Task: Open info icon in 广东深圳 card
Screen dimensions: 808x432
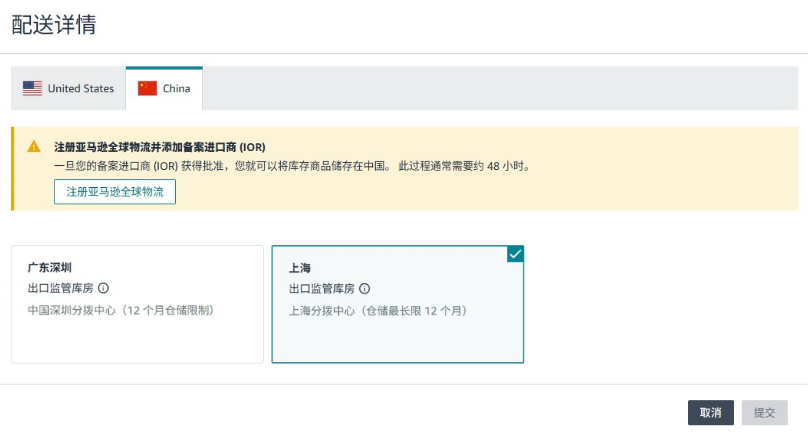Action: [104, 288]
